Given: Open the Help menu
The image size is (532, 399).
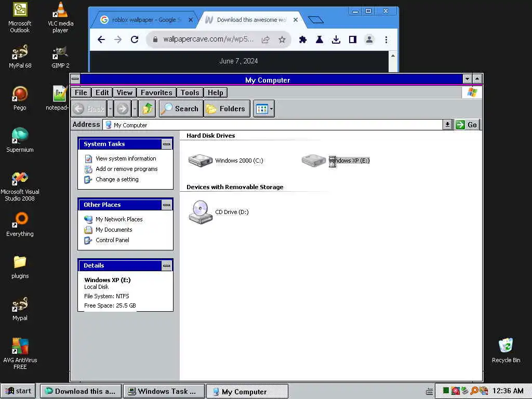Looking at the screenshot, I should [216, 92].
